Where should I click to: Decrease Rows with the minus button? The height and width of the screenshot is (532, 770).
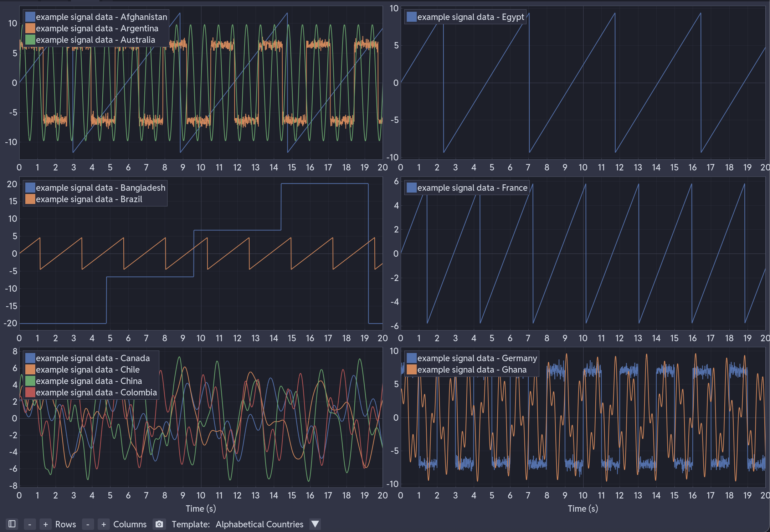point(30,524)
